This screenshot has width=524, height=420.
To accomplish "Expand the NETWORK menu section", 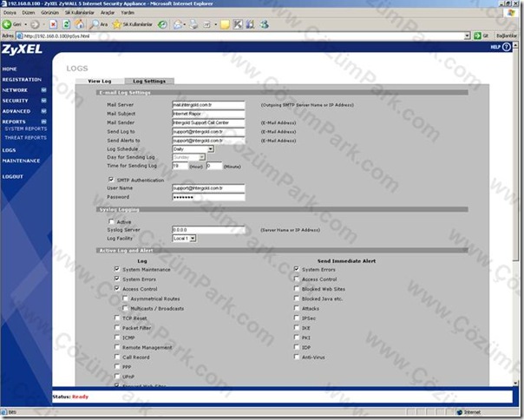I will pyautogui.click(x=43, y=90).
